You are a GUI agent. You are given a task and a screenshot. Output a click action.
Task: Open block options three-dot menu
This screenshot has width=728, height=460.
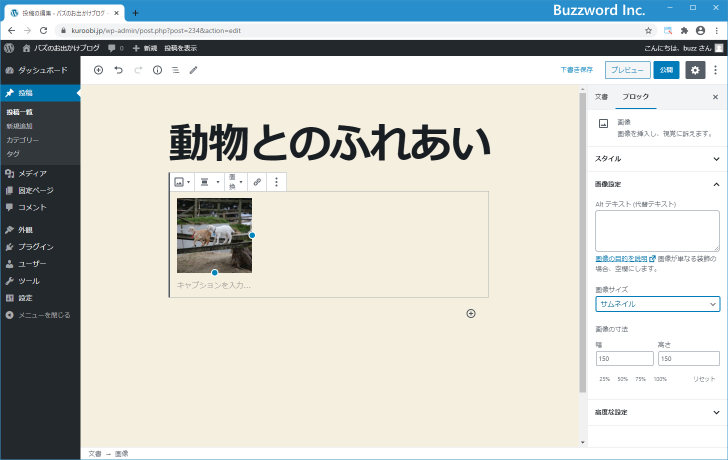point(276,182)
